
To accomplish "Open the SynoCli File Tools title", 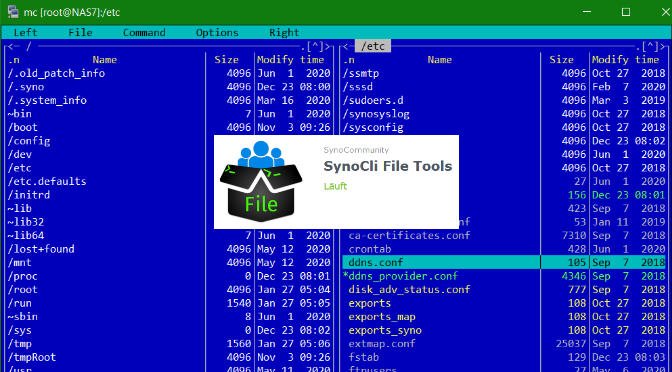I will pos(388,166).
